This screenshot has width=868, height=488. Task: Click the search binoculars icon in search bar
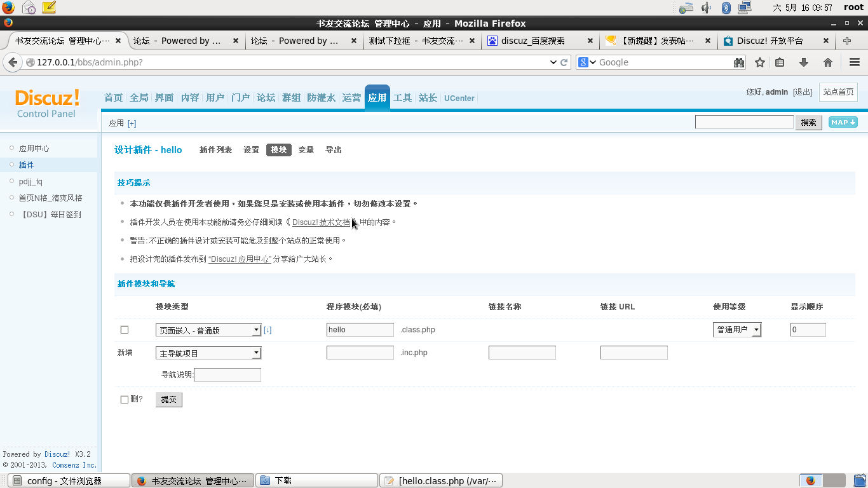[x=740, y=62]
